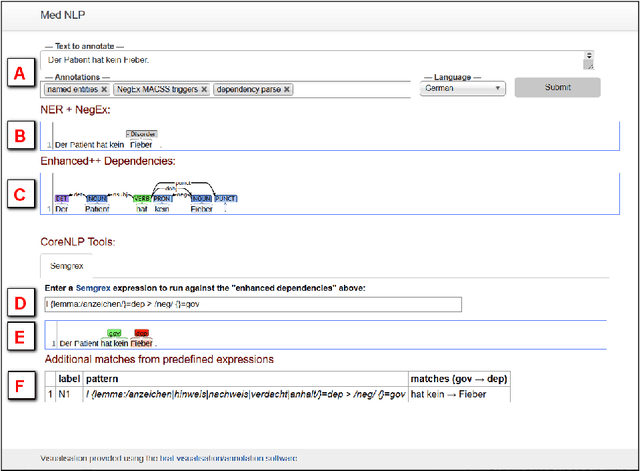The height and width of the screenshot is (471, 640).
Task: Click the text area scrollbar stepper arrows
Action: click(x=589, y=58)
